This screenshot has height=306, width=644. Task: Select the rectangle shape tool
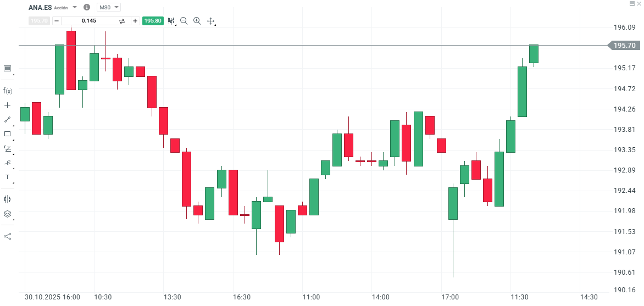tap(7, 133)
